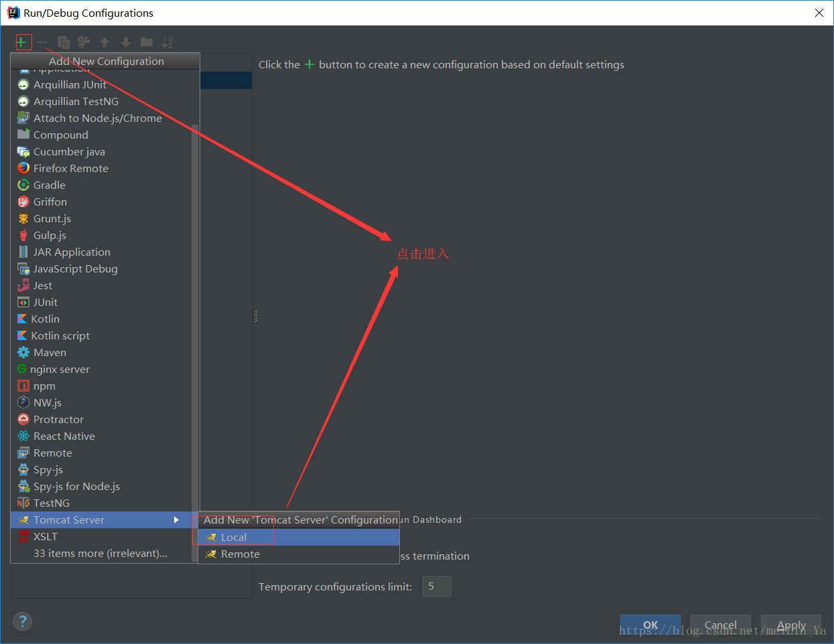834x644 pixels.
Task: Click the Kotlin logo icon
Action: point(22,319)
